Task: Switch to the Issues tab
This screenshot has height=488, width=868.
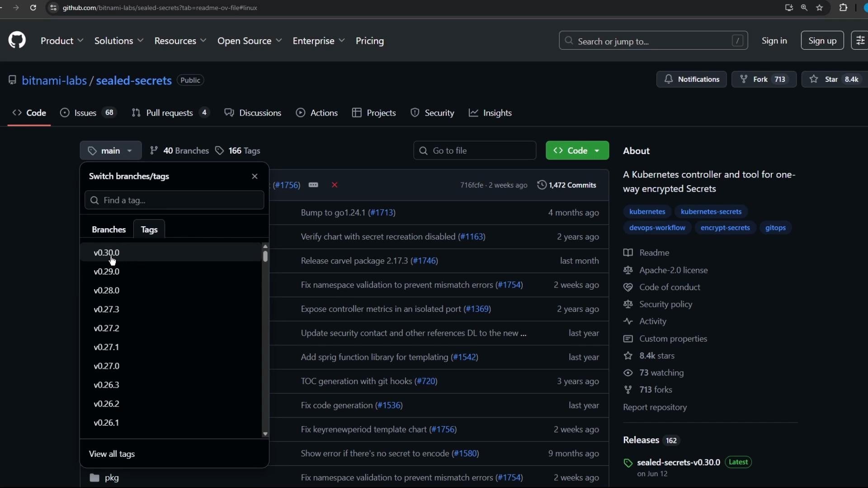Action: tap(89, 113)
